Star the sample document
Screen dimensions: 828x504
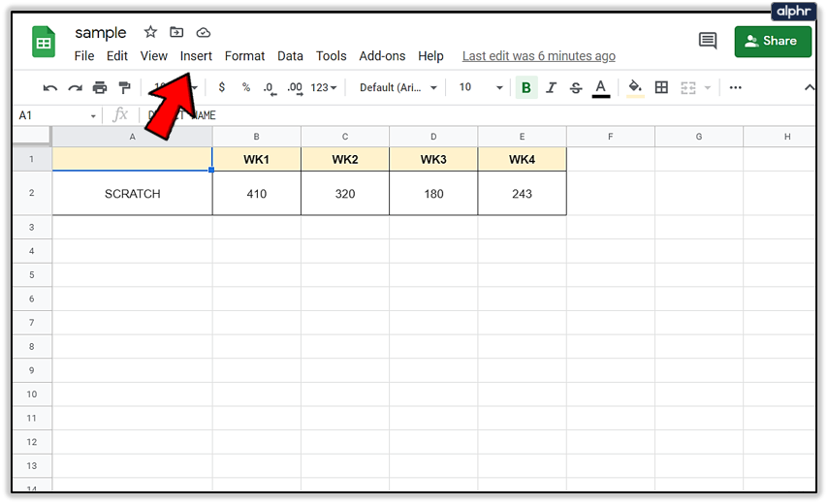pyautogui.click(x=150, y=32)
